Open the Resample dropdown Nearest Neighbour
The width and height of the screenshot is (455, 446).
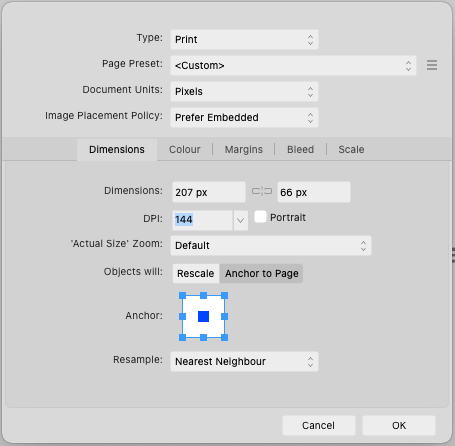click(x=244, y=362)
